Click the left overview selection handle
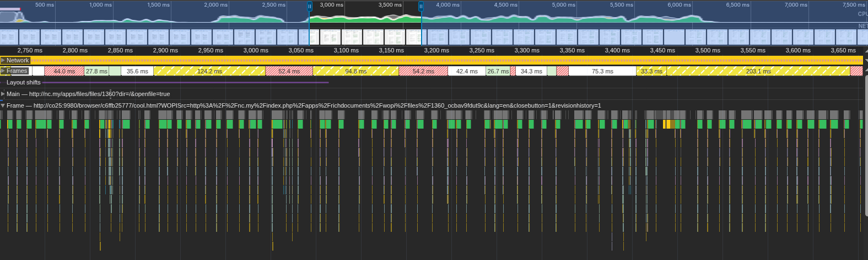Screen dimensions: 868x260 click(309, 7)
